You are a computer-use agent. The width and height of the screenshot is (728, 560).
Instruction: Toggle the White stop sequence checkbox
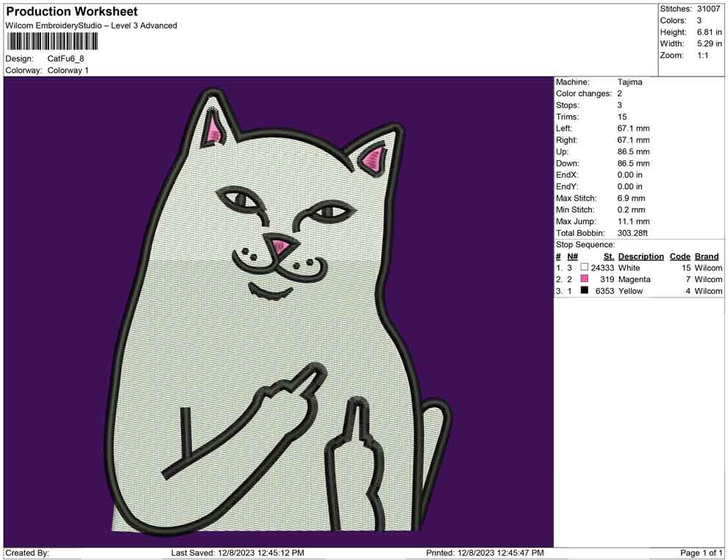pos(585,268)
